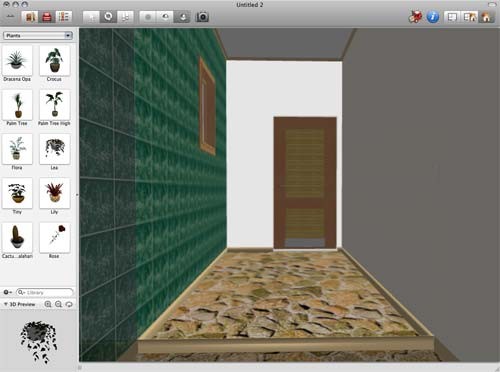Zoom in the 3D Preview
The height and width of the screenshot is (372, 500).
click(x=48, y=304)
